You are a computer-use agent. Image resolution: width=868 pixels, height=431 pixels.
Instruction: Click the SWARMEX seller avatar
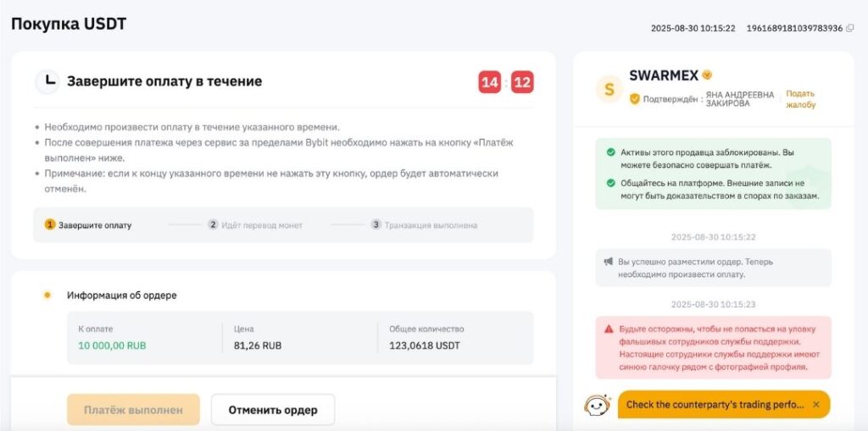pyautogui.click(x=609, y=89)
